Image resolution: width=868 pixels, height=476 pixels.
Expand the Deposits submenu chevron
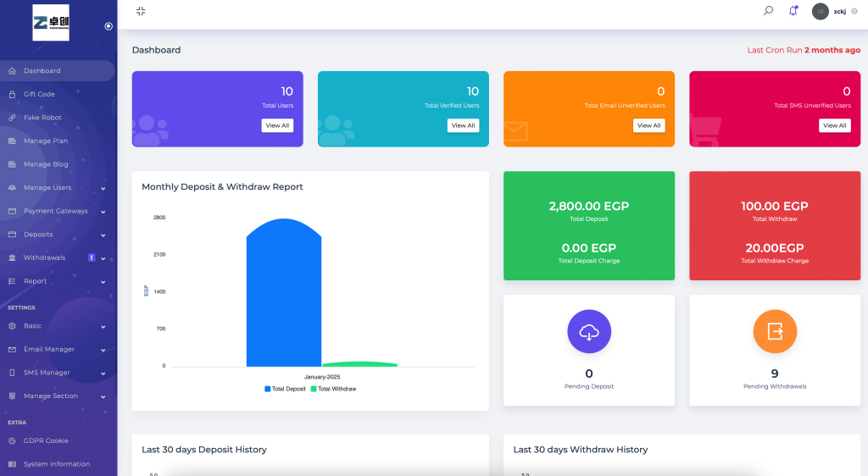[x=103, y=235]
